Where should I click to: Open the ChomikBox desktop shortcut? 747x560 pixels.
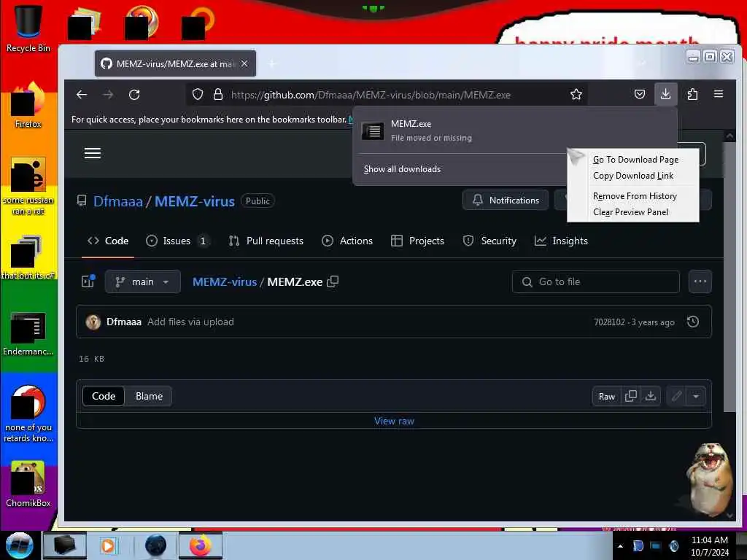click(x=28, y=483)
